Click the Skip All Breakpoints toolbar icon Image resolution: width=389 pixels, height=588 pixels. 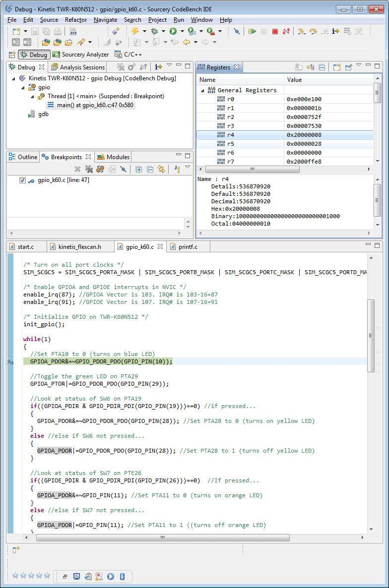(x=237, y=31)
